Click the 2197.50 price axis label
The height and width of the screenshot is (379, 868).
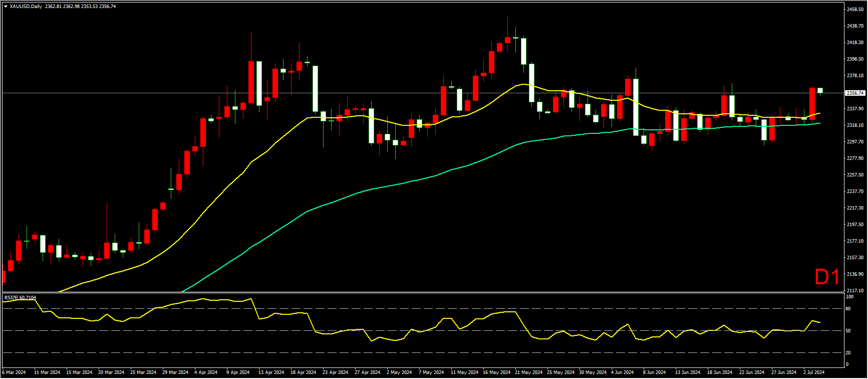pos(854,225)
